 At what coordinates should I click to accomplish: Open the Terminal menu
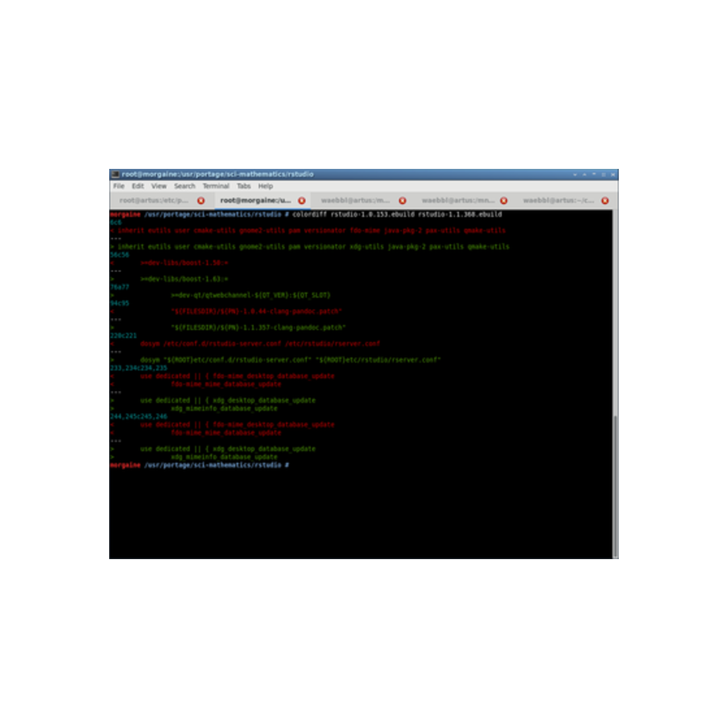[216, 186]
